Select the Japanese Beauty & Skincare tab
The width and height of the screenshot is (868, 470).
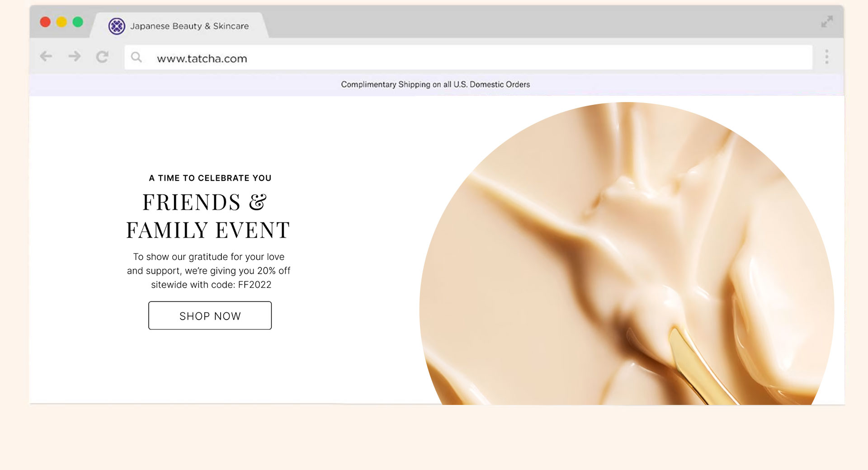[189, 26]
